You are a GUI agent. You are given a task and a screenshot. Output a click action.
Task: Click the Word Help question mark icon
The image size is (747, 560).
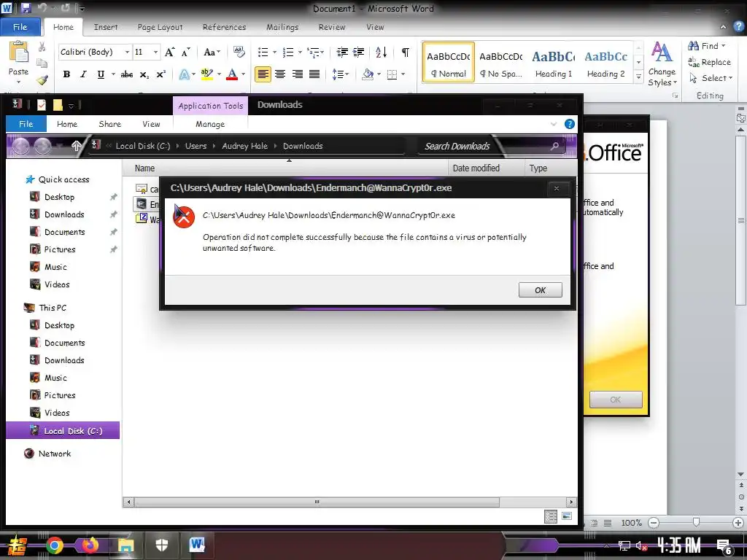click(738, 27)
